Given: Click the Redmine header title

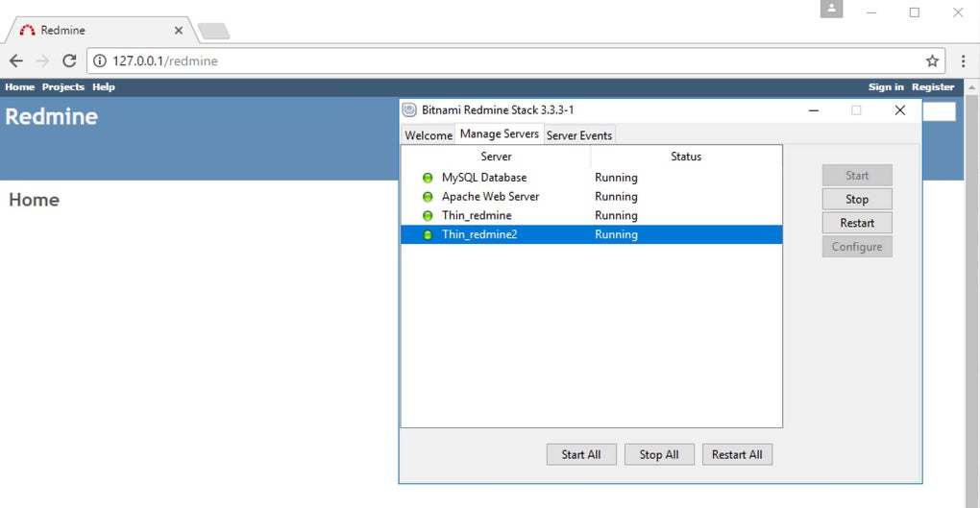Looking at the screenshot, I should 51,117.
